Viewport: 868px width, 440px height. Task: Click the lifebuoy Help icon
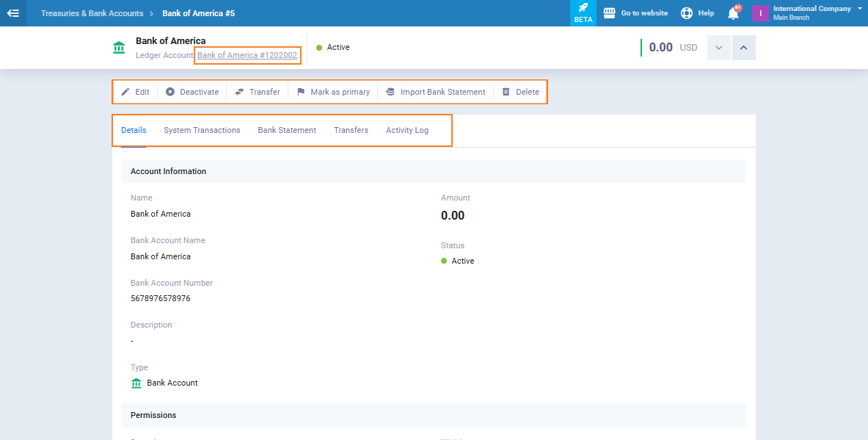[687, 12]
